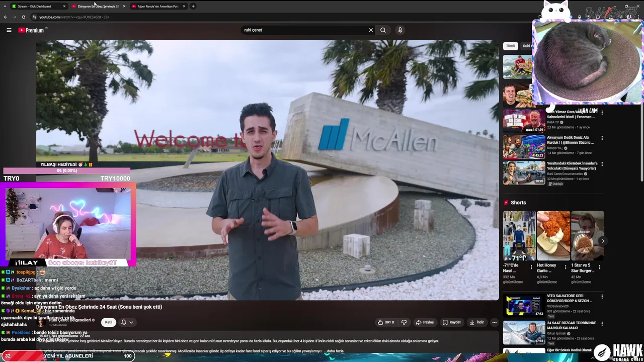Open KAFA TV channel name
This screenshot has height=362, width=644.
(553, 122)
